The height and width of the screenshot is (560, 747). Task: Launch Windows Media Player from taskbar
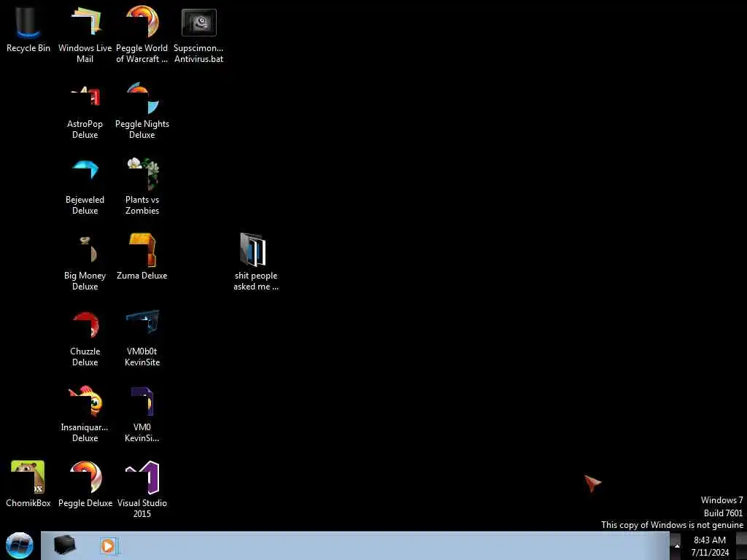109,546
